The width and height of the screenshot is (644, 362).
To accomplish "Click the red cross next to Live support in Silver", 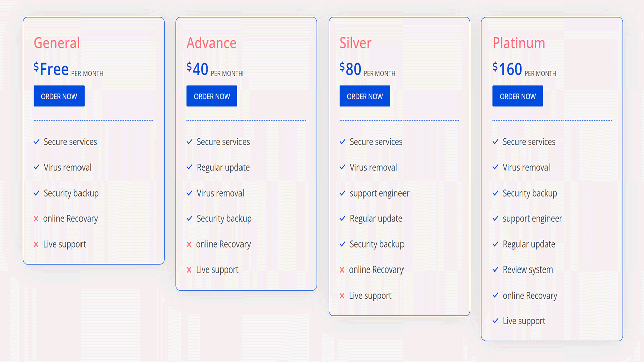I will [342, 295].
